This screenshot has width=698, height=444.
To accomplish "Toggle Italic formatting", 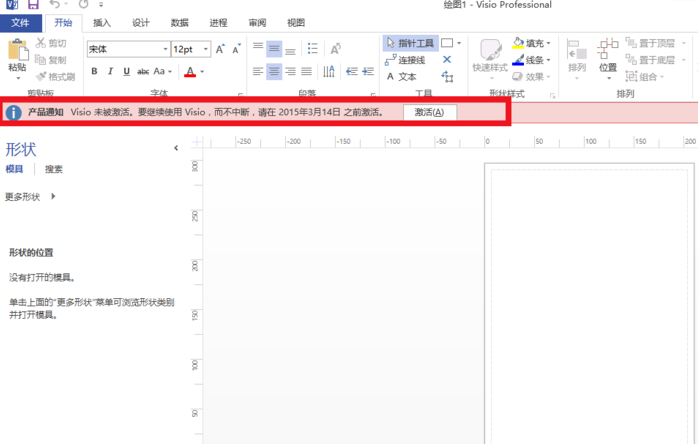I will [110, 71].
